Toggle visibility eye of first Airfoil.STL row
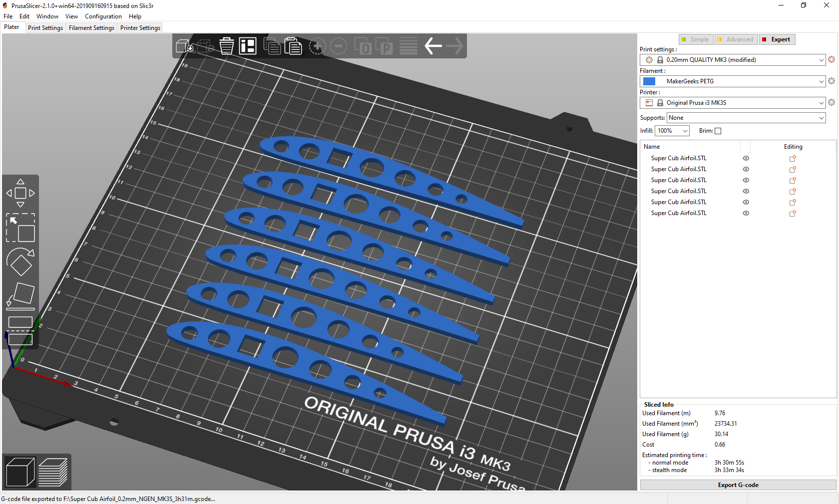The height and width of the screenshot is (504, 839). [746, 158]
